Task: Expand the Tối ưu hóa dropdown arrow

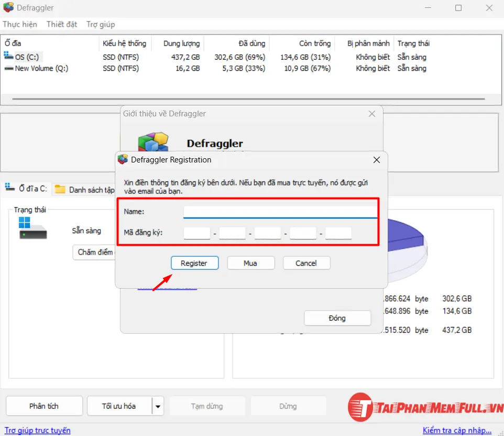Action: [158, 406]
